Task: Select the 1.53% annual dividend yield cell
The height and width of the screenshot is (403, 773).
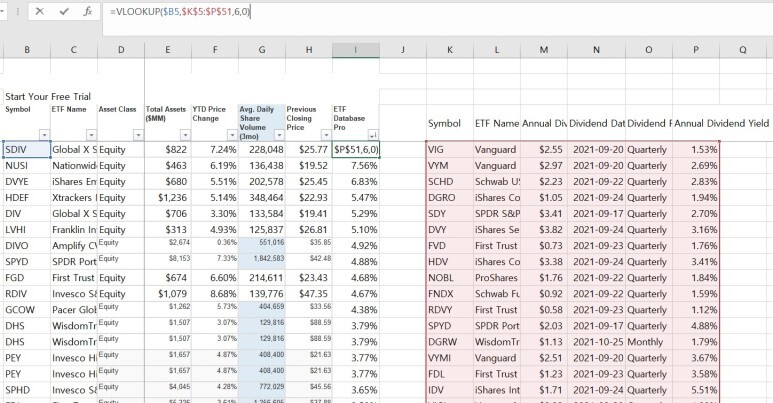Action: (696, 149)
